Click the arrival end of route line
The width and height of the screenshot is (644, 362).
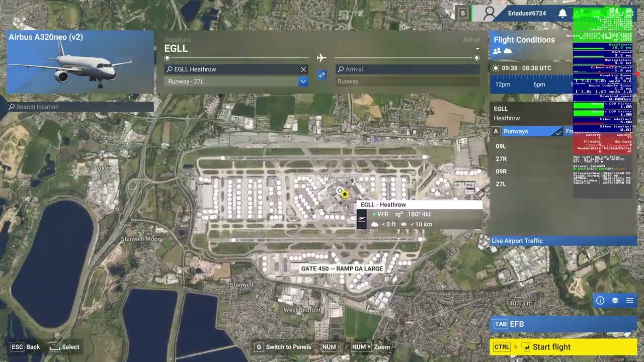(476, 58)
